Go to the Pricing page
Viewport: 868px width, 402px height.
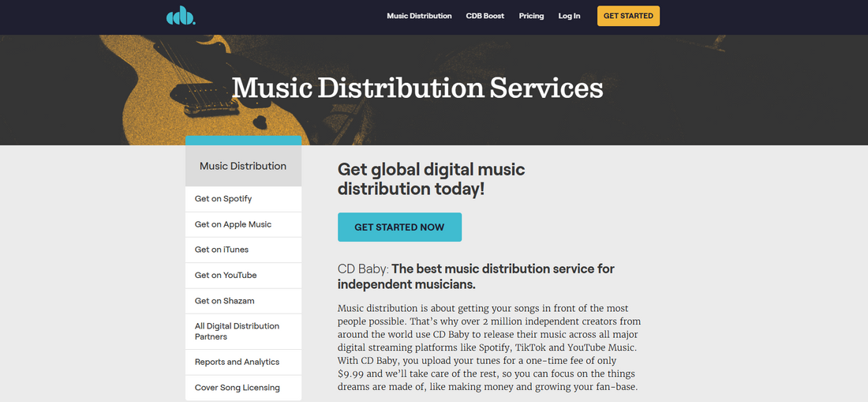[x=531, y=16]
